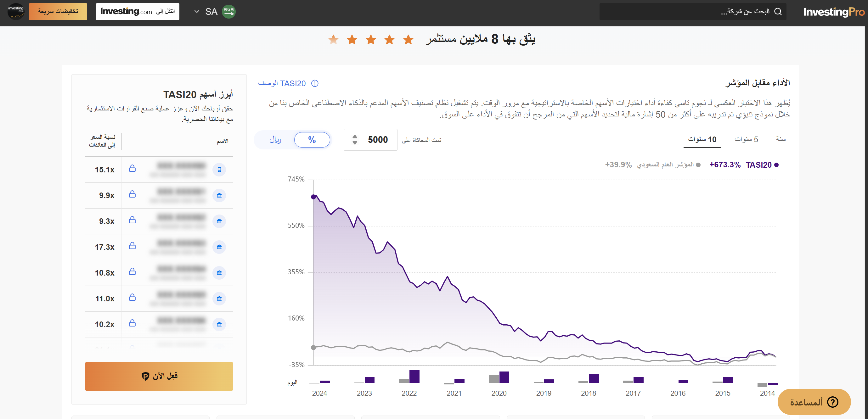The image size is (868, 419).
Task: Click the 9.9x price-to-earnings value
Action: (106, 195)
